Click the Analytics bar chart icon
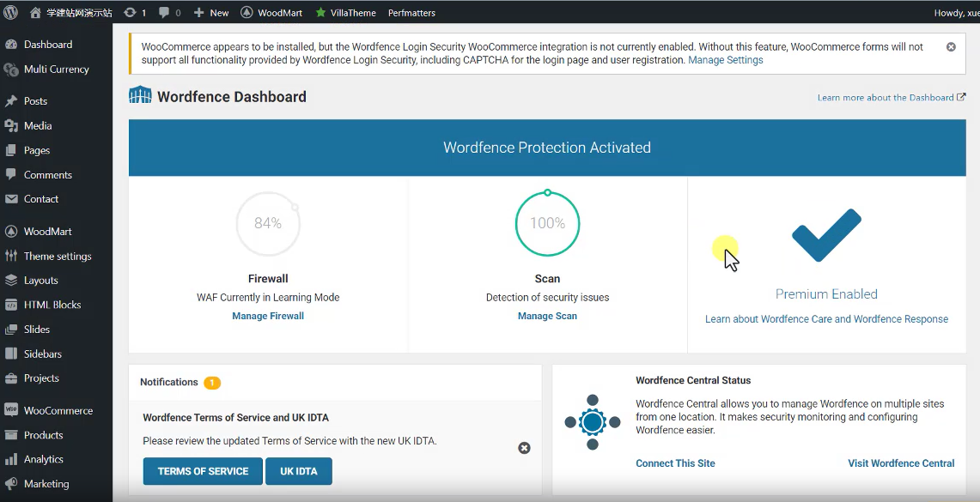The height and width of the screenshot is (502, 980). 11,460
